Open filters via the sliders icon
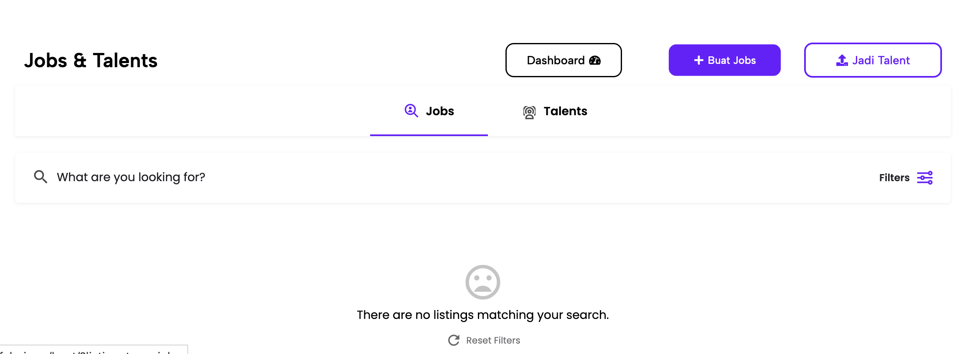The height and width of the screenshot is (354, 980). 924,178
